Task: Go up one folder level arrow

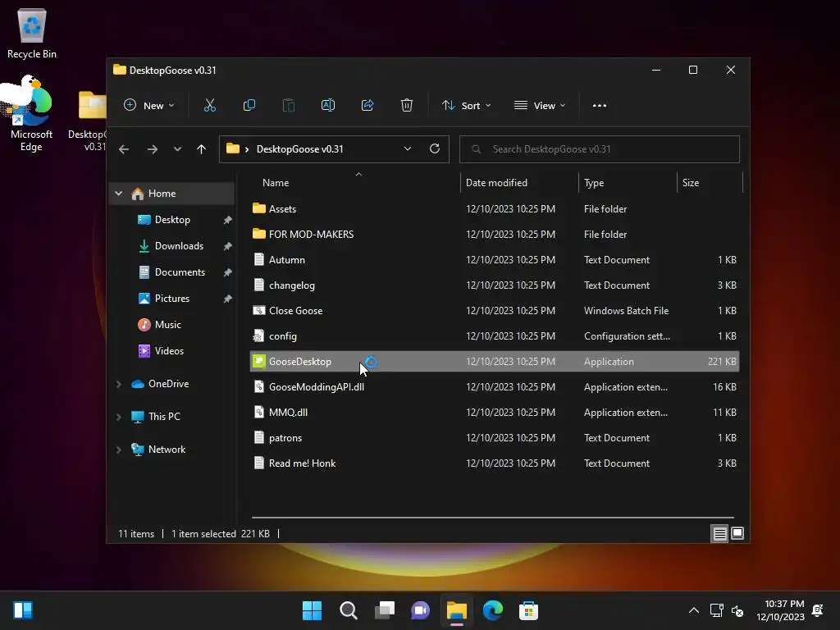Action: [202, 149]
